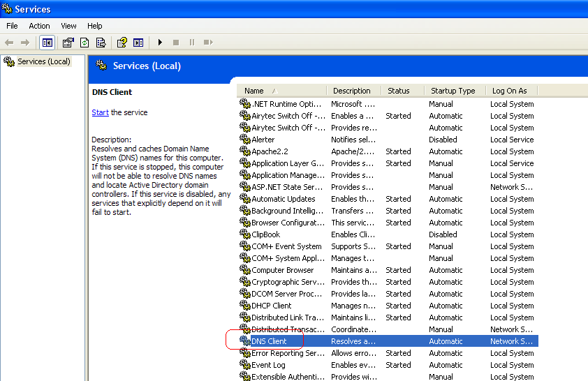Screen dimensions: 588x381
Task: Click the Pause Service toolbar button
Action: click(192, 43)
